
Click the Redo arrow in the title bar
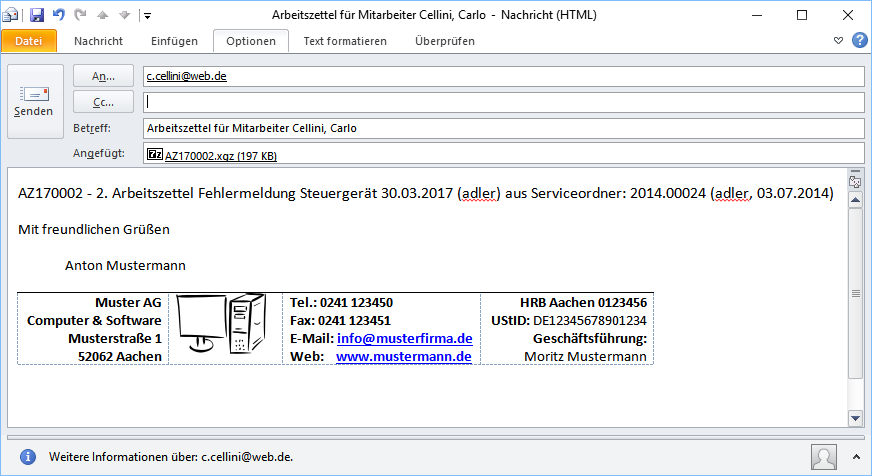tap(79, 15)
